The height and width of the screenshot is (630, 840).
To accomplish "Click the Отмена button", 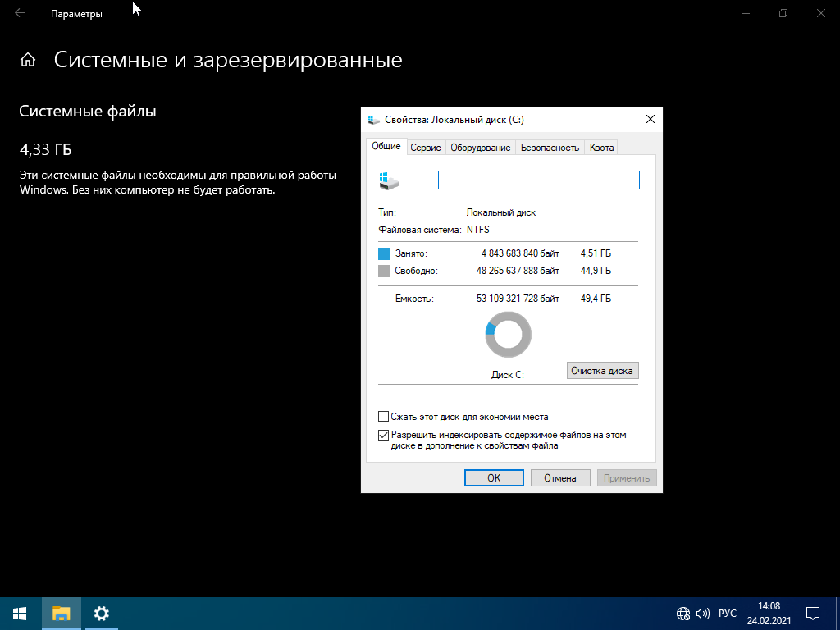I will 560,478.
